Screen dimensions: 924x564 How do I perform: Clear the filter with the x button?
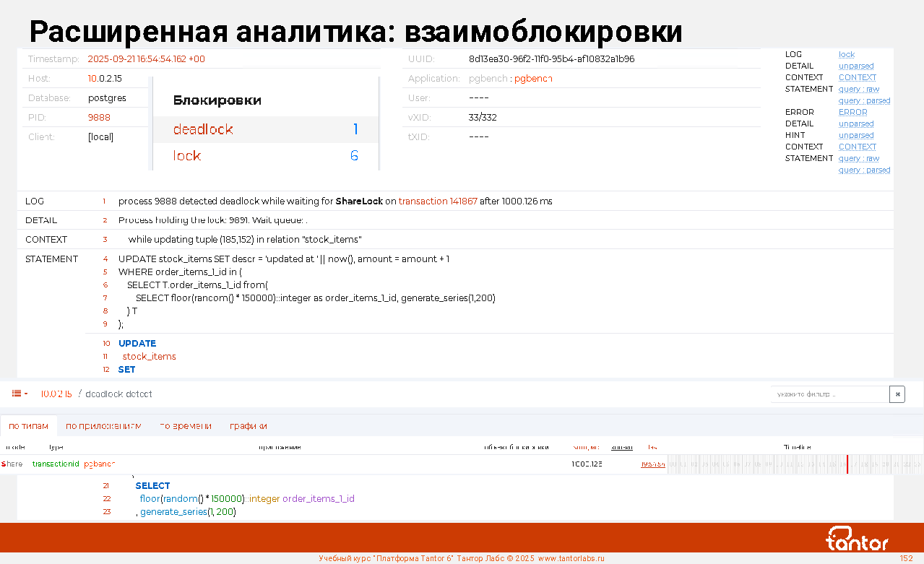click(897, 394)
